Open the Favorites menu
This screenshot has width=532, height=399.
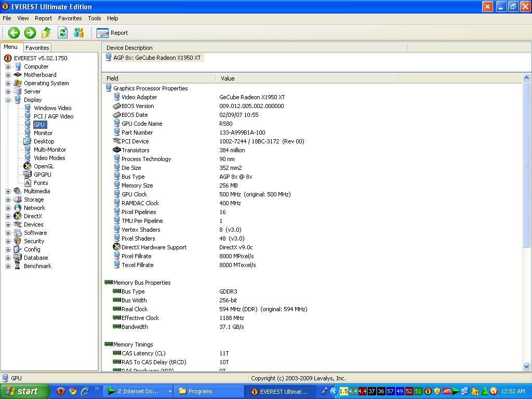coord(70,18)
